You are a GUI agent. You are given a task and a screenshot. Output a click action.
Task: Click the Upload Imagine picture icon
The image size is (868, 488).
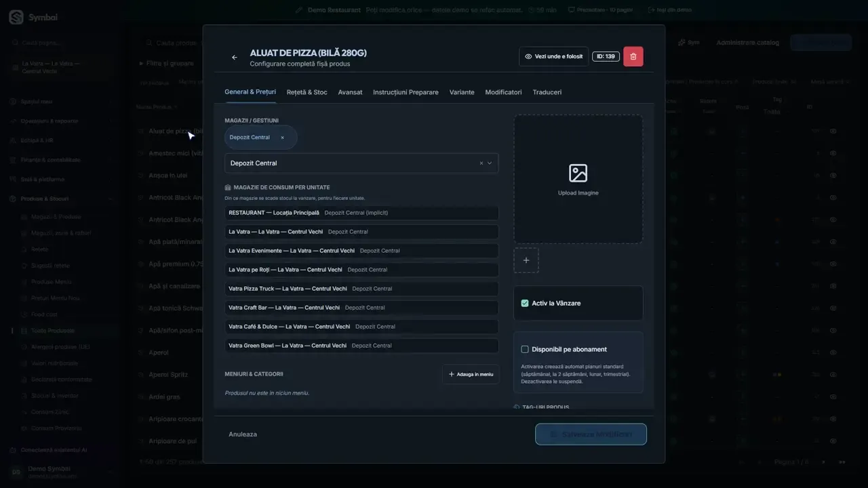click(578, 173)
